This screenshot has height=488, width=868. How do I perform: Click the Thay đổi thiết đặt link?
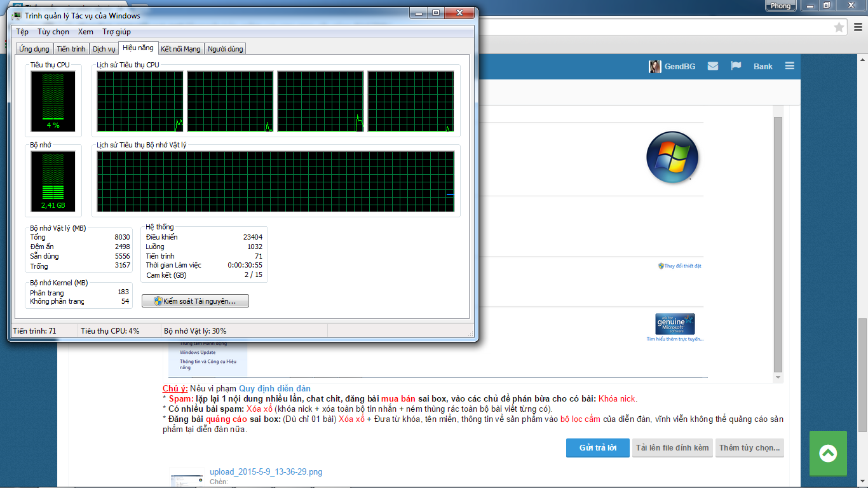[x=680, y=266]
